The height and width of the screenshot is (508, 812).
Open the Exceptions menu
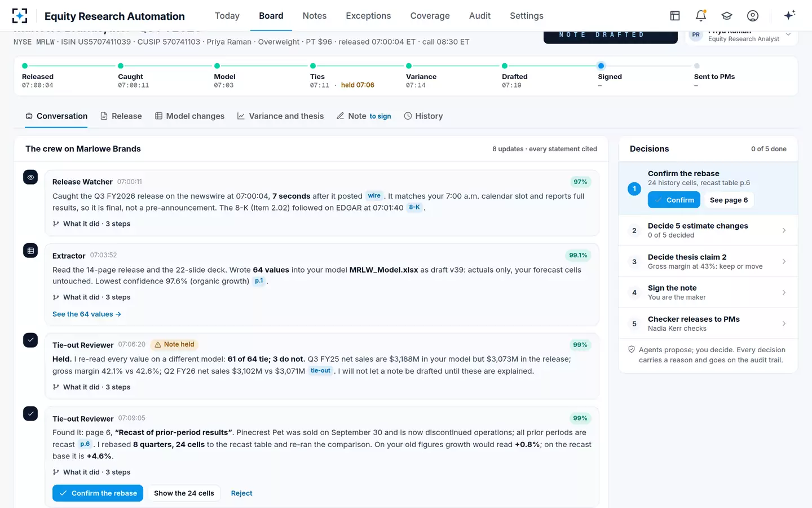368,16
